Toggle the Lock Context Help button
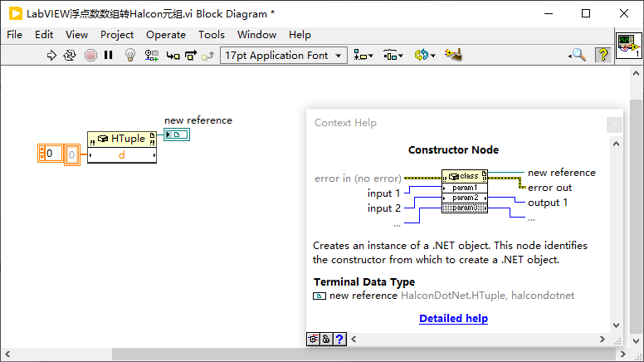The width and height of the screenshot is (644, 362). pos(326,339)
